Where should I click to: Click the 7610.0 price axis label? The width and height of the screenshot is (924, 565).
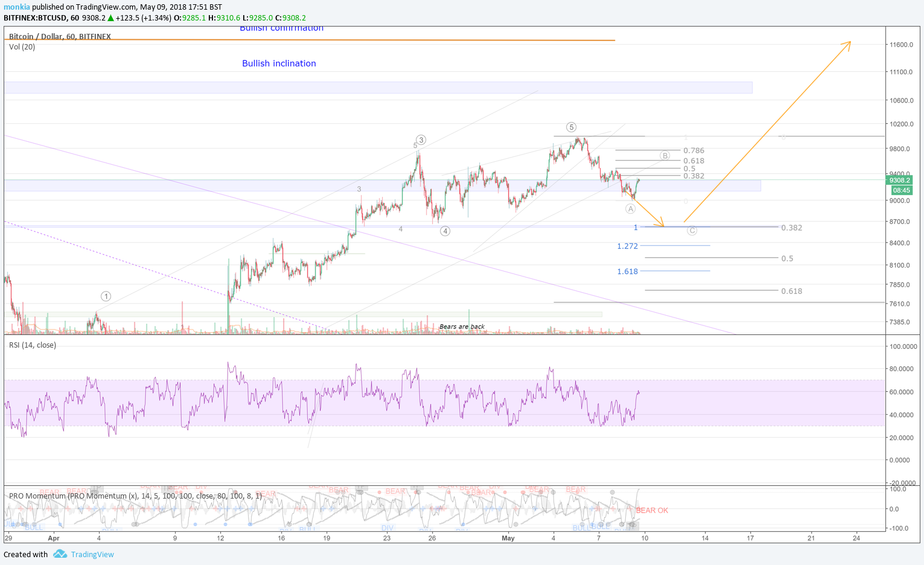click(x=900, y=304)
